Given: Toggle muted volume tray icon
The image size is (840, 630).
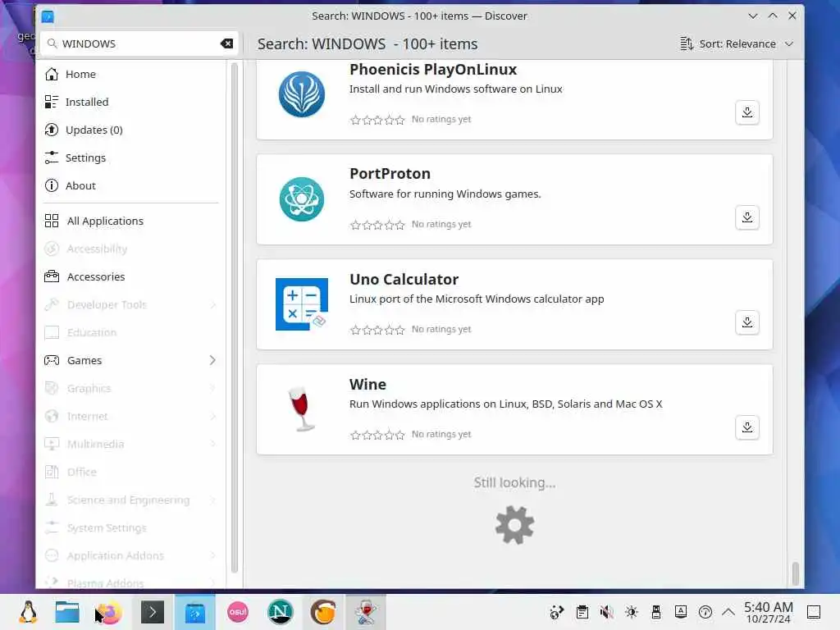Looking at the screenshot, I should [606, 612].
